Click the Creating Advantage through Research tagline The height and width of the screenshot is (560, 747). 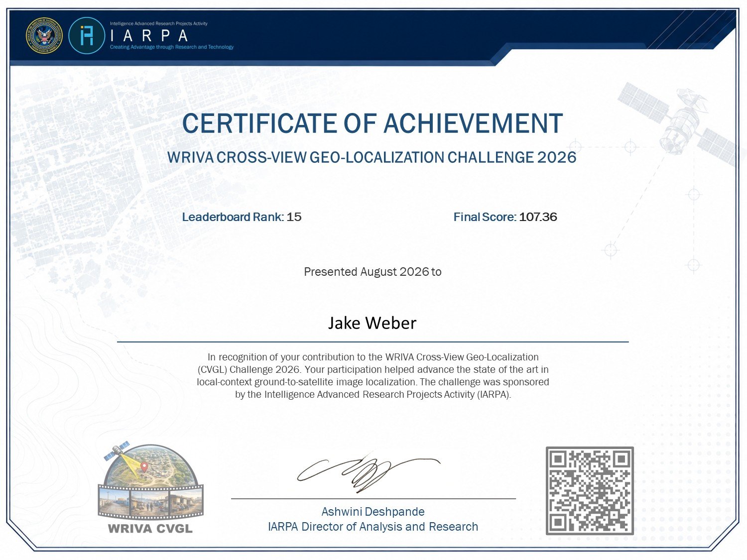(x=172, y=47)
